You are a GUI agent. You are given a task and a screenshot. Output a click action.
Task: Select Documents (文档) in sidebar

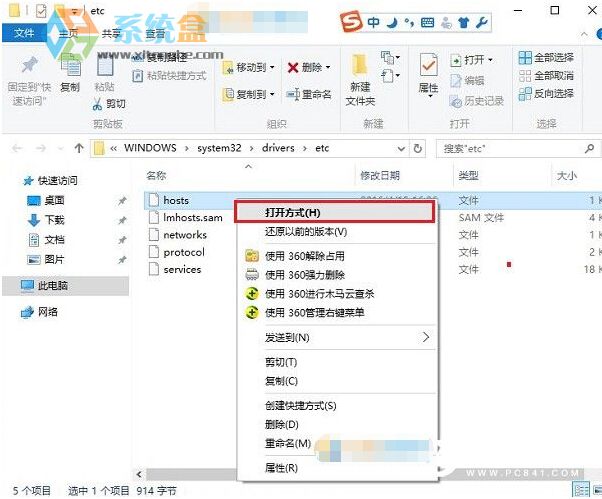coord(46,240)
